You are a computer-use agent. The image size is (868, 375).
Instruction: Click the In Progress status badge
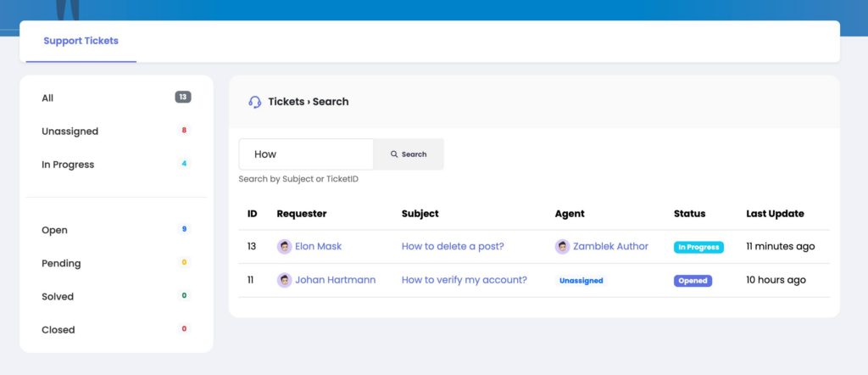[698, 248]
